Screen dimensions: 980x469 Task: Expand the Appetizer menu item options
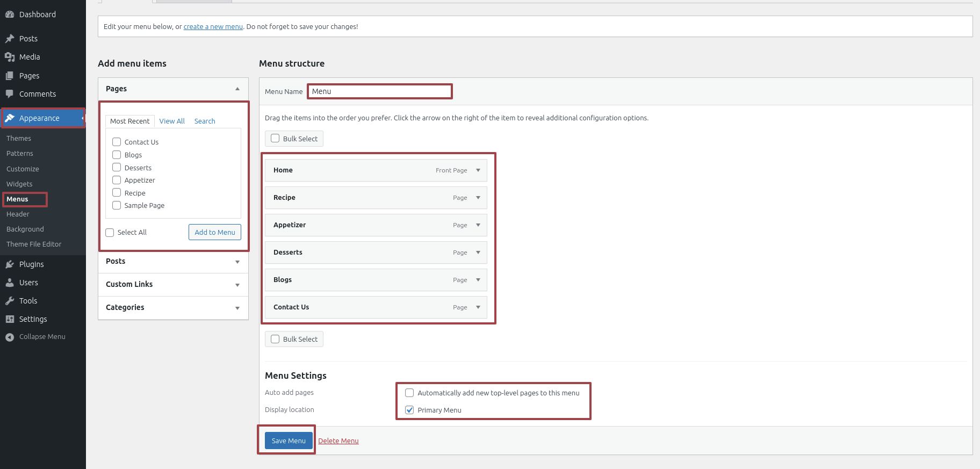(x=478, y=225)
